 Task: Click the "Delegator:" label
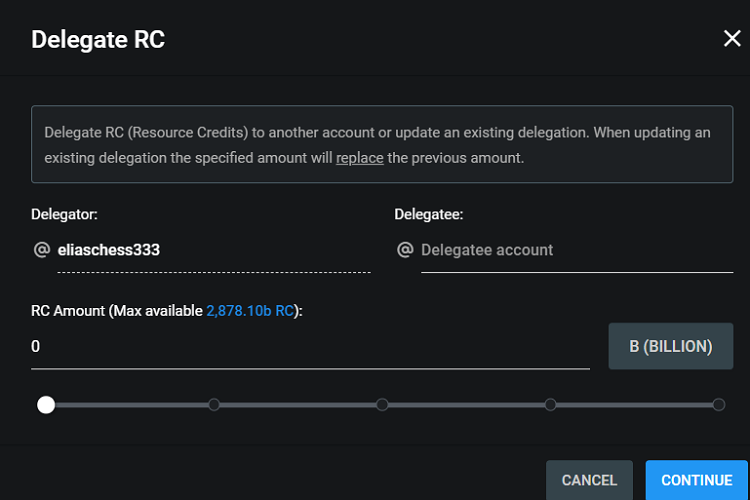[64, 214]
